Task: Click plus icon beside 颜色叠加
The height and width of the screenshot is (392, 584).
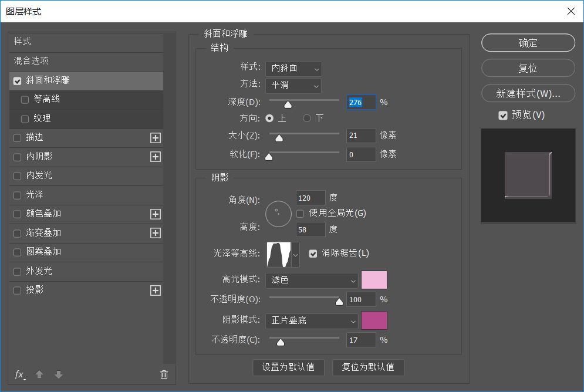Action: [x=155, y=214]
